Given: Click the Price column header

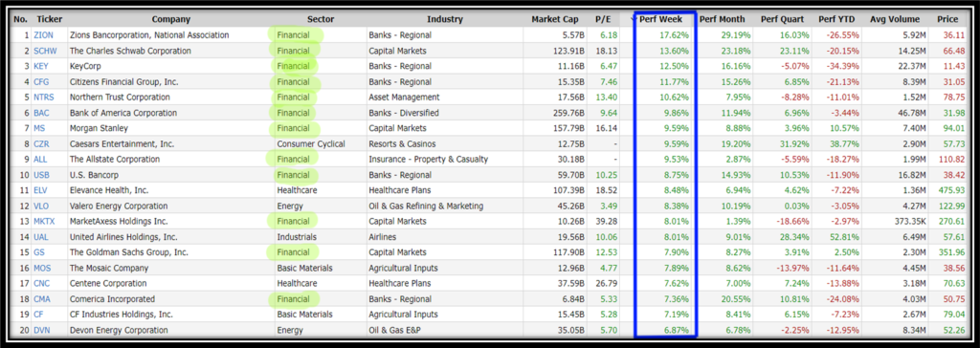Looking at the screenshot, I should point(947,19).
